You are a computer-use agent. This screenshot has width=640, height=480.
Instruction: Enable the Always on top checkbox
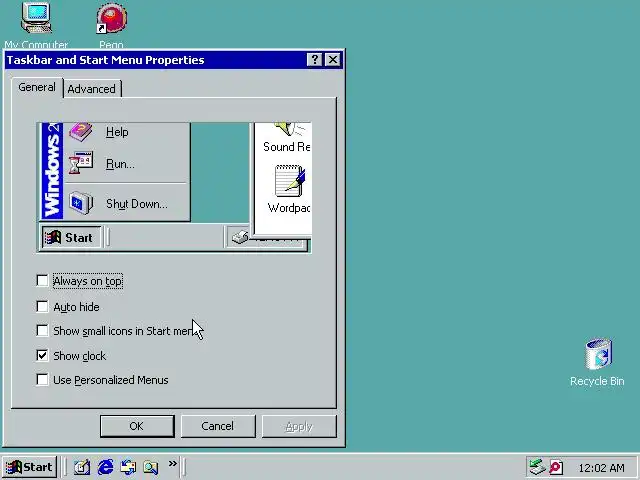point(42,281)
